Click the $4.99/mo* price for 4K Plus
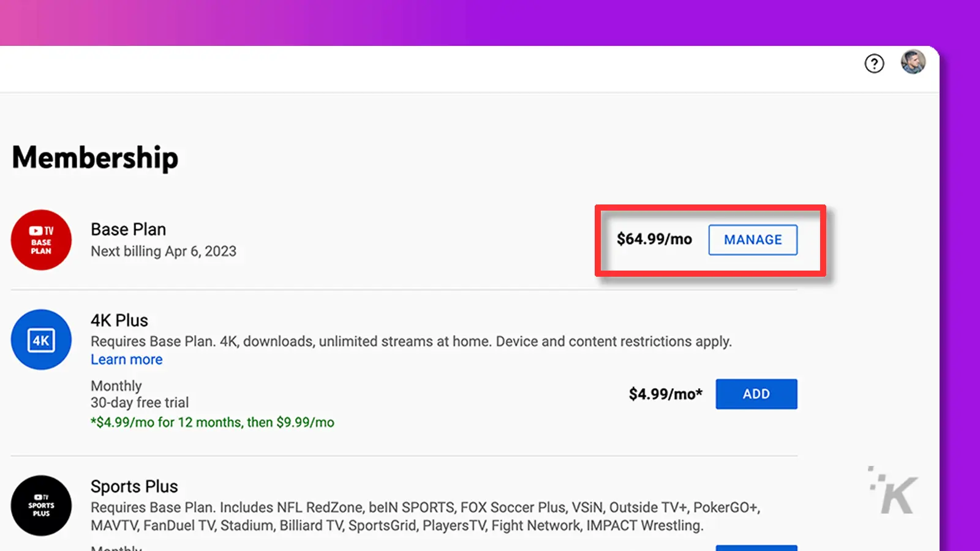 (666, 394)
